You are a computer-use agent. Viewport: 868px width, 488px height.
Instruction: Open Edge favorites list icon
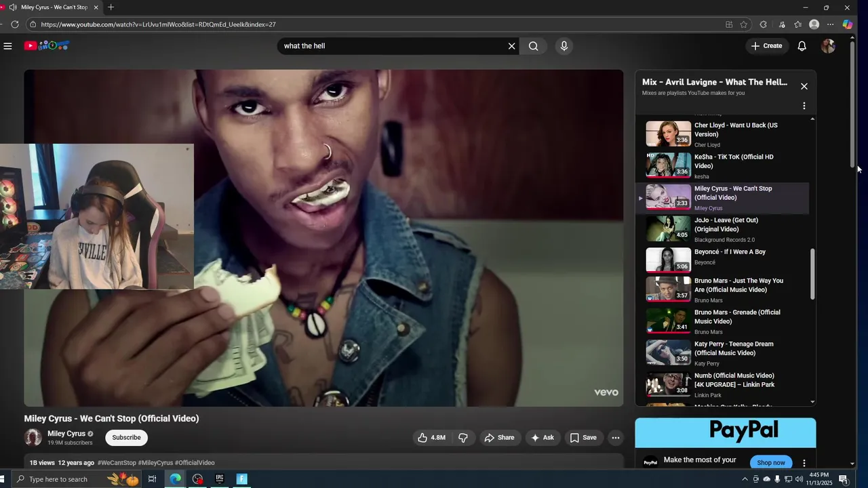(x=797, y=24)
